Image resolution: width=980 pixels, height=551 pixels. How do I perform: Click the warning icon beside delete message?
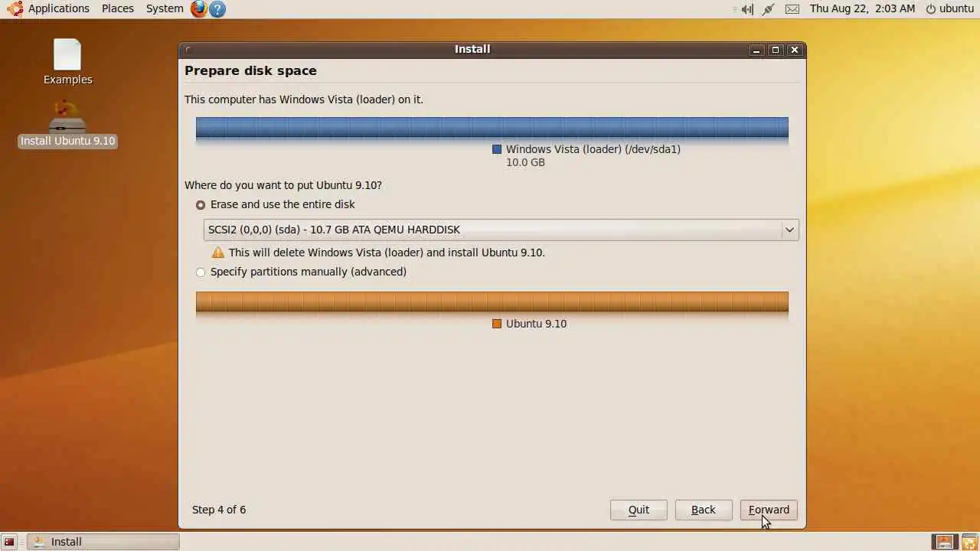point(218,253)
